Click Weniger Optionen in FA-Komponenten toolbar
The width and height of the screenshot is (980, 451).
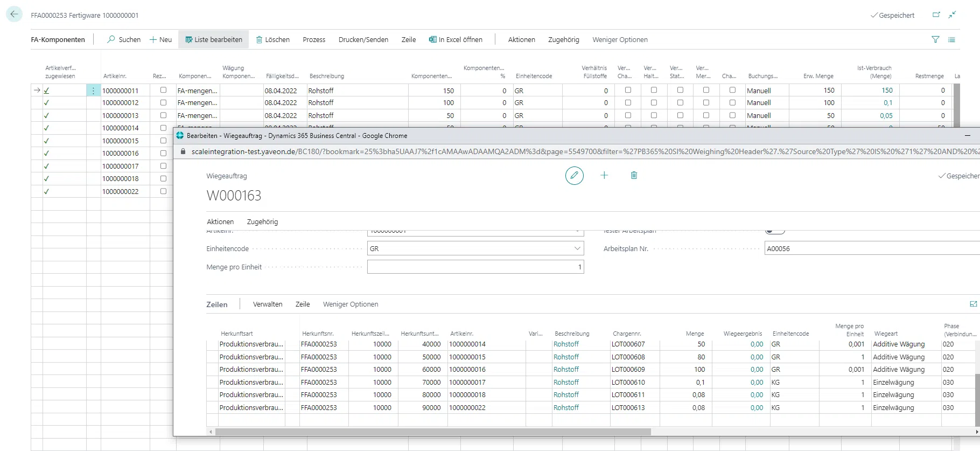point(620,39)
